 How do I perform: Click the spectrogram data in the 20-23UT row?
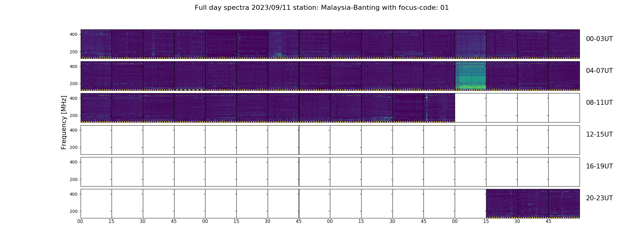click(533, 203)
